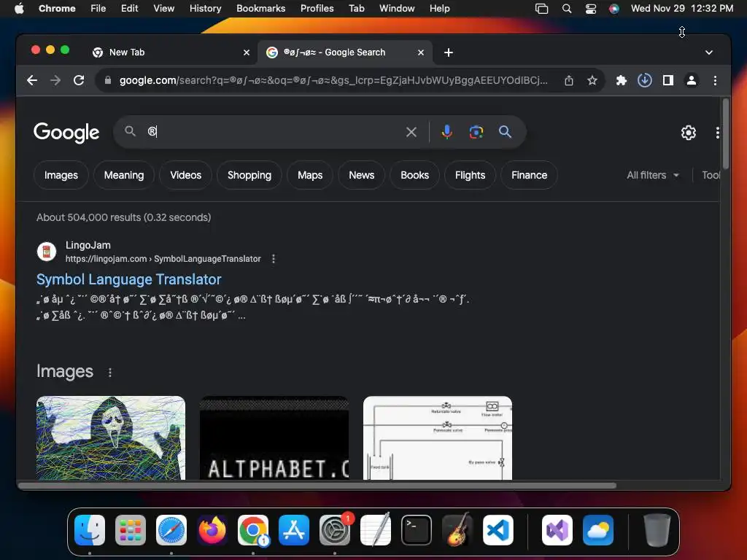The image size is (747, 560).
Task: Close the Google Search tab
Action: (x=421, y=52)
